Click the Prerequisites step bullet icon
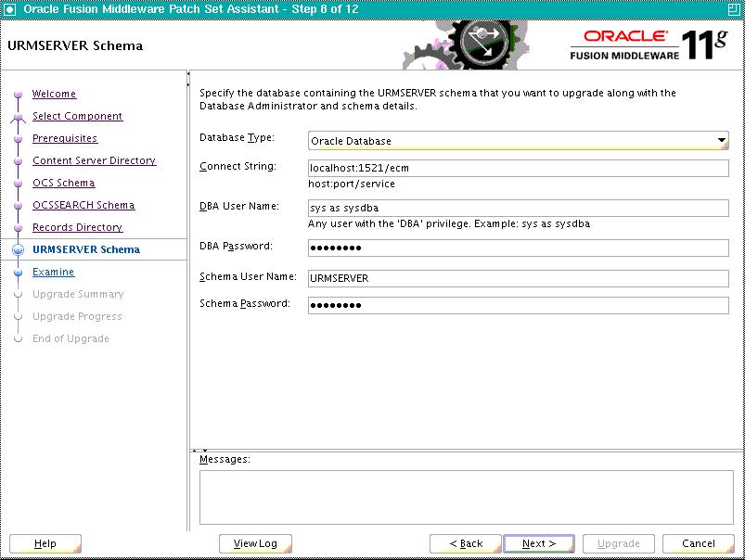745x560 pixels. click(x=18, y=139)
